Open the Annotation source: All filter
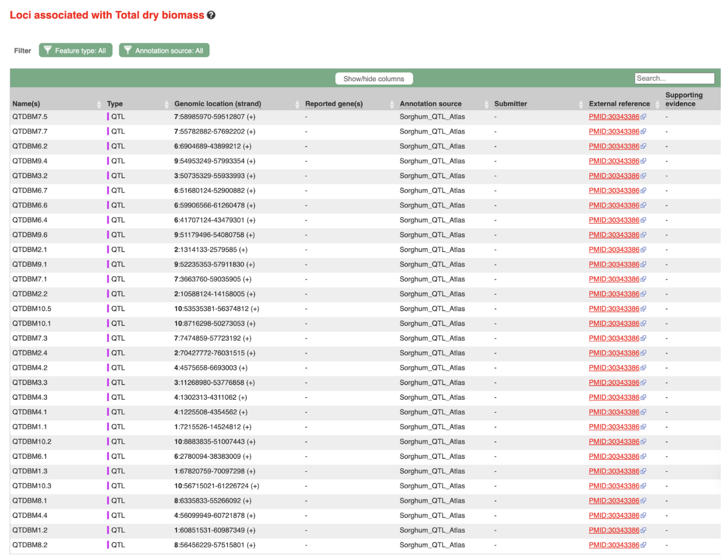The width and height of the screenshot is (728, 560). click(x=164, y=50)
